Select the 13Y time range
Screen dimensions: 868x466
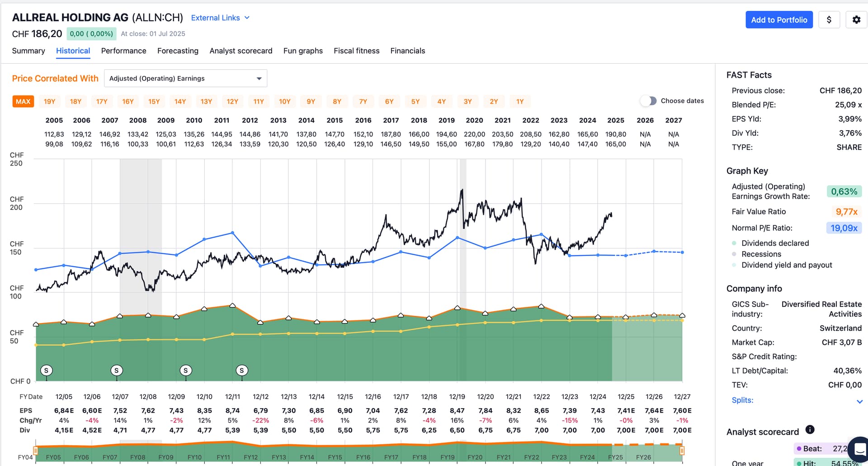[x=206, y=101]
